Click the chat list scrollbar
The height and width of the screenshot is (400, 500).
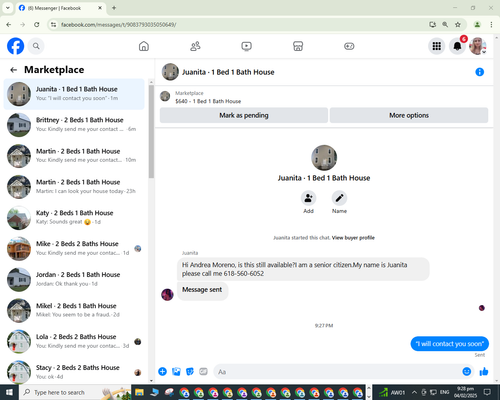(x=151, y=132)
